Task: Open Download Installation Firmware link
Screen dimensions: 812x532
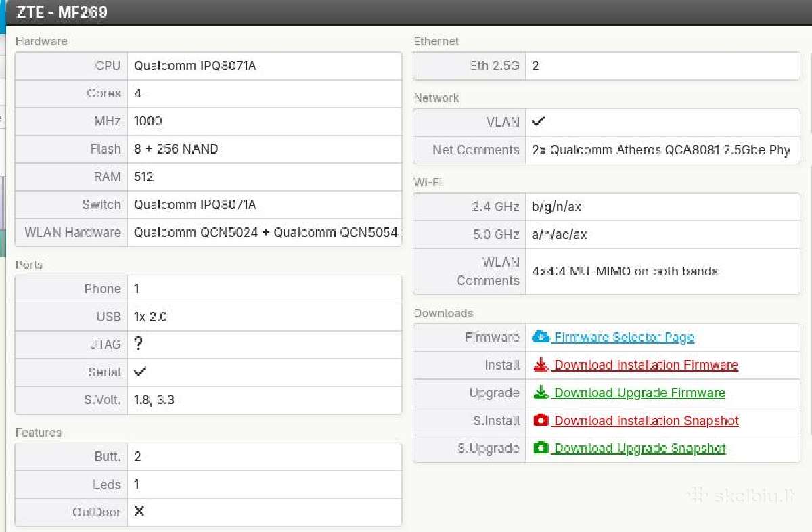Action: 646,365
